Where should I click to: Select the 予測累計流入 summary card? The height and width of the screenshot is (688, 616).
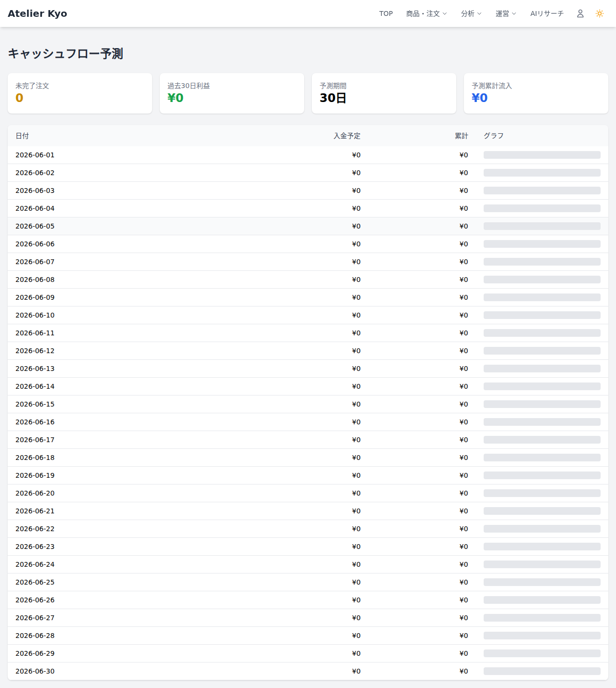pyautogui.click(x=536, y=93)
